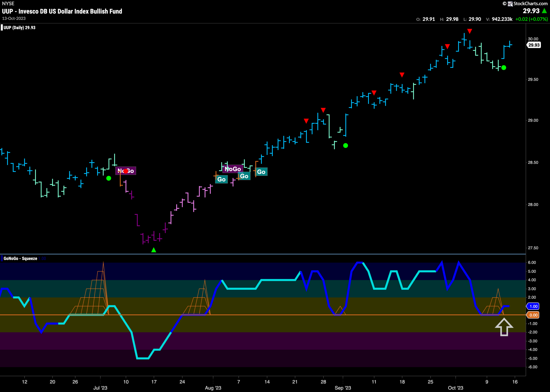Click the white up-arrow annotation in the squeeze panel
Viewport: 550px width, 392px height.
tap(504, 327)
